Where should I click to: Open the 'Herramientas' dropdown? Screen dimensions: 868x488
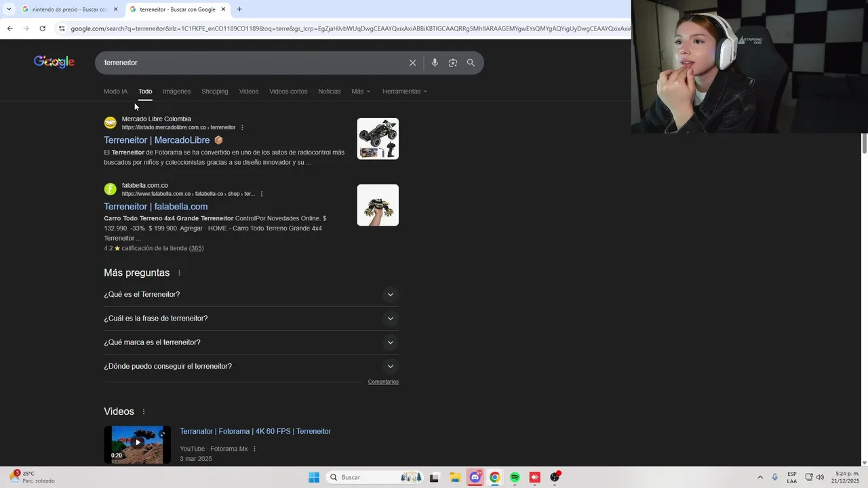[405, 91]
